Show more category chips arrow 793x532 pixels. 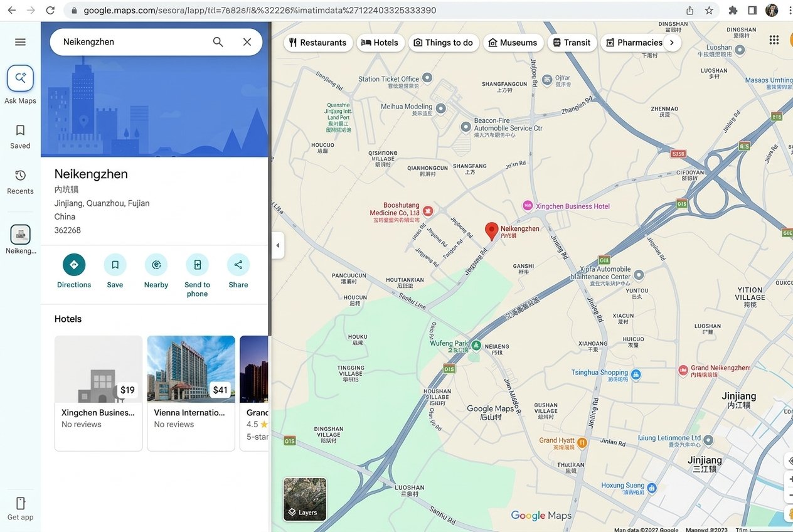point(672,43)
